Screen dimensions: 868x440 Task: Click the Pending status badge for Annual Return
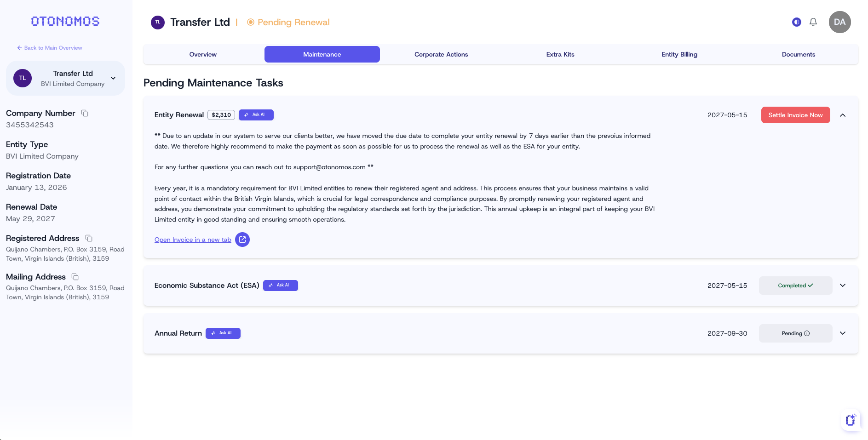[x=795, y=333]
